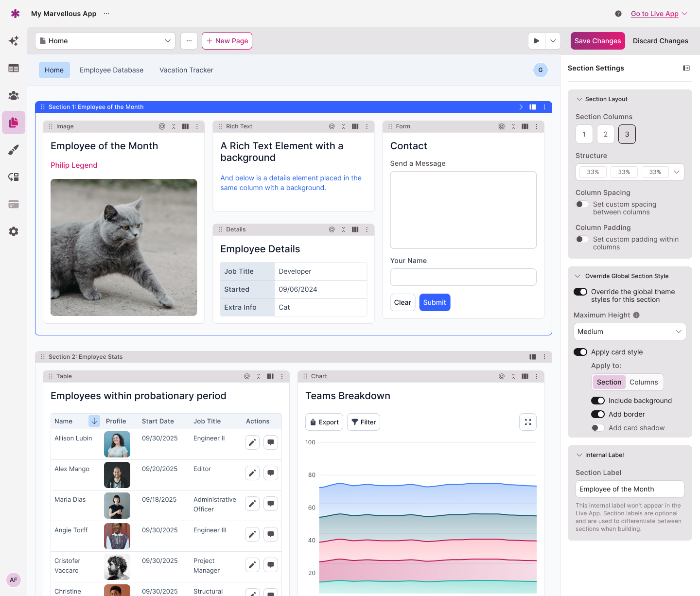This screenshot has height=596, width=700.
Task: Collapse the Section Settings panel icon
Action: click(x=686, y=68)
